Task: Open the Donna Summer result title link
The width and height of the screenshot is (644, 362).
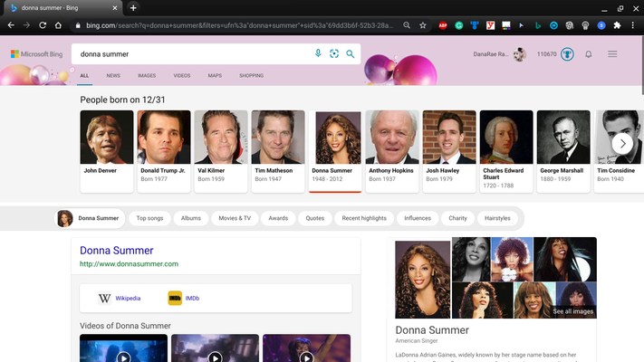Action: [x=117, y=251]
